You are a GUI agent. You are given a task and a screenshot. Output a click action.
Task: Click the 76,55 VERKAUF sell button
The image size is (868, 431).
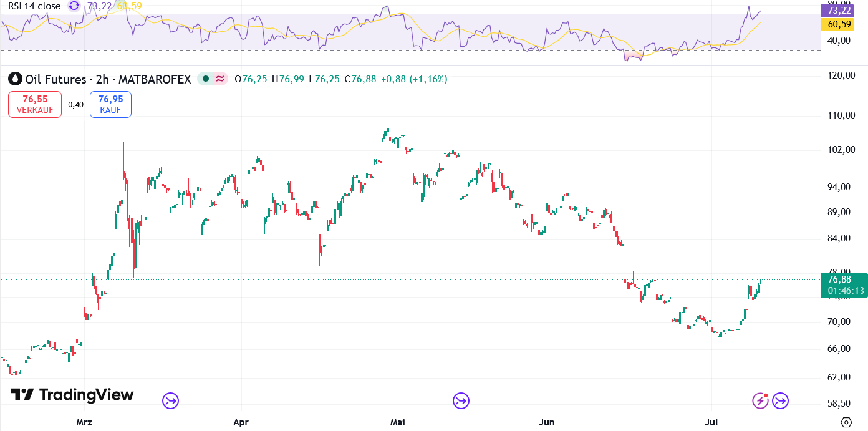click(35, 104)
